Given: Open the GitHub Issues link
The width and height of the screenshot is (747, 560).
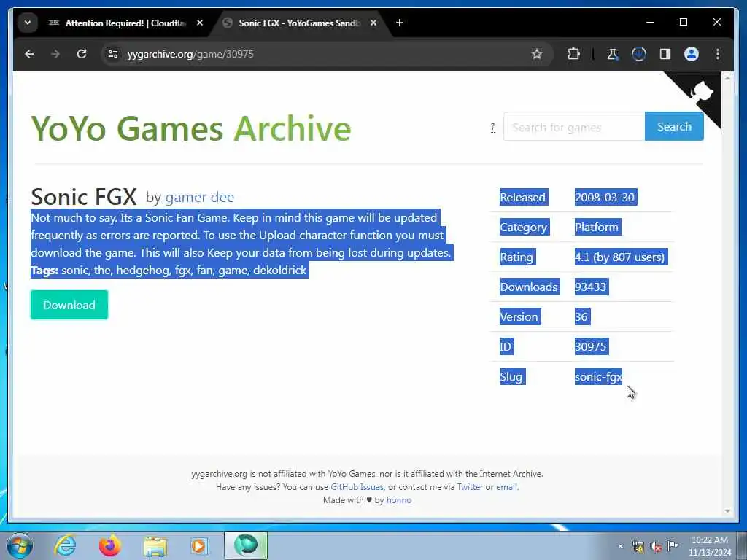Looking at the screenshot, I should 357,487.
